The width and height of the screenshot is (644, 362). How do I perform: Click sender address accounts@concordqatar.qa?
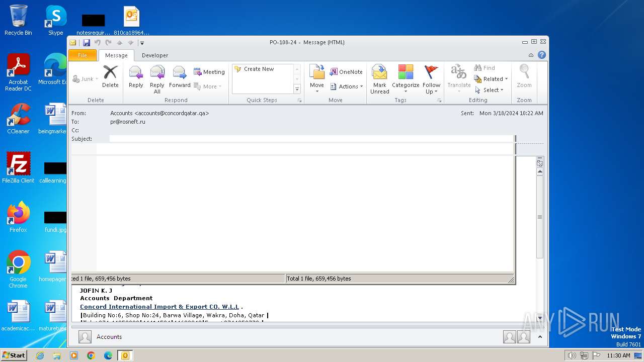tap(172, 114)
